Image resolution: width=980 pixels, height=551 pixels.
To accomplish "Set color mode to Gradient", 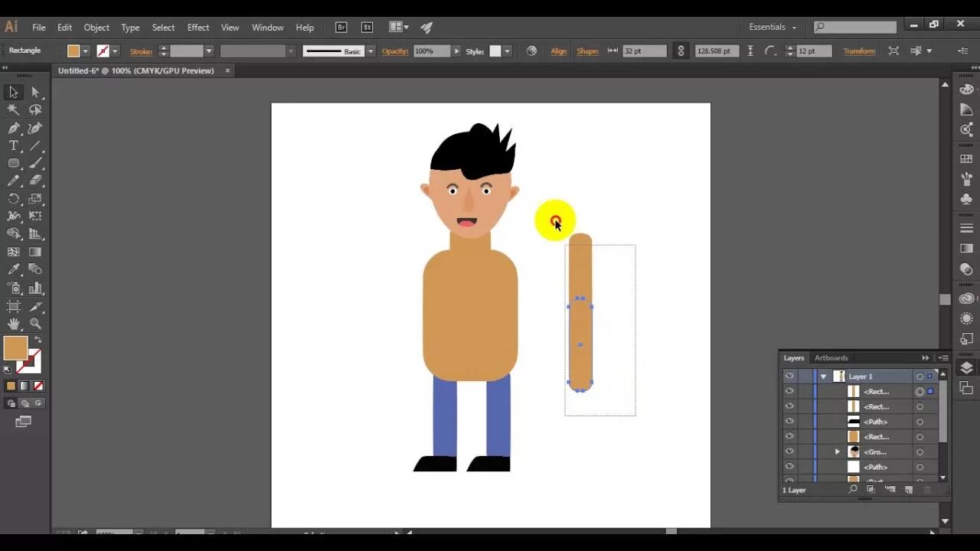I will (x=24, y=386).
